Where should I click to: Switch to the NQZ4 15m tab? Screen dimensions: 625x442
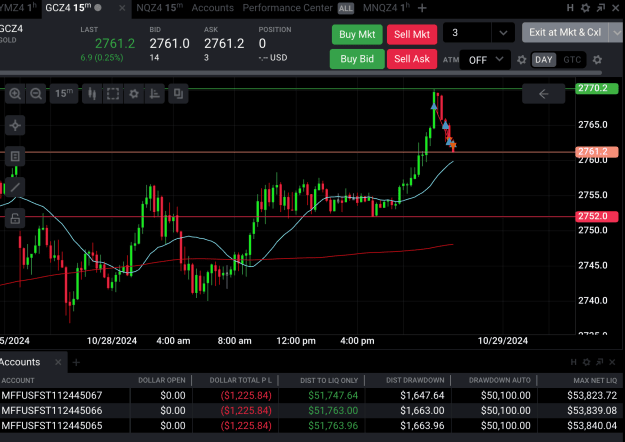click(159, 8)
